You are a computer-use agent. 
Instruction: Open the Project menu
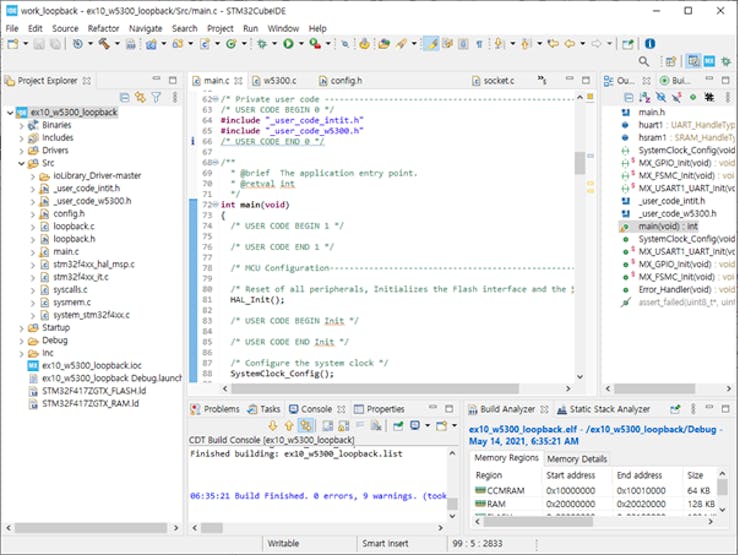point(220,28)
